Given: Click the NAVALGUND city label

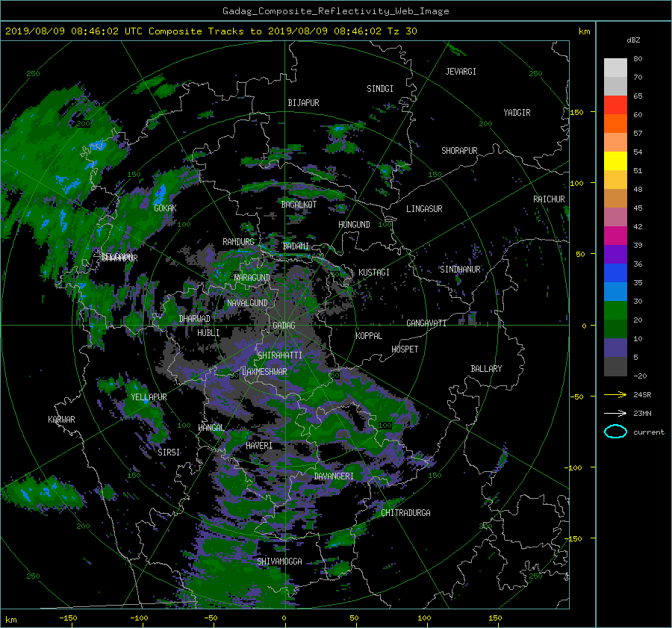Looking at the screenshot, I should pos(247,303).
